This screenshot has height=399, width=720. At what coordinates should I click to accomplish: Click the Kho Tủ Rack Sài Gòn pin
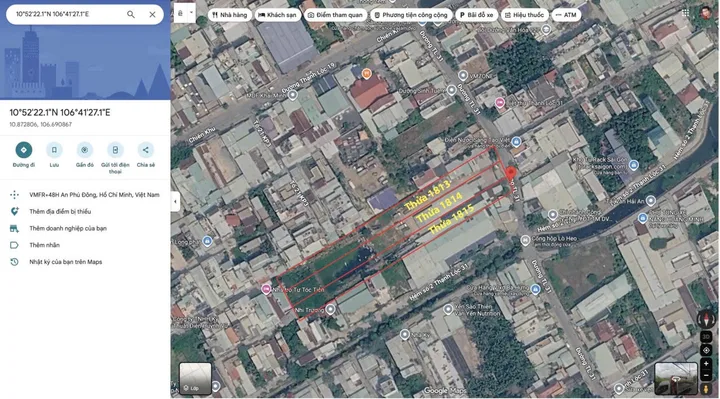pos(634,165)
